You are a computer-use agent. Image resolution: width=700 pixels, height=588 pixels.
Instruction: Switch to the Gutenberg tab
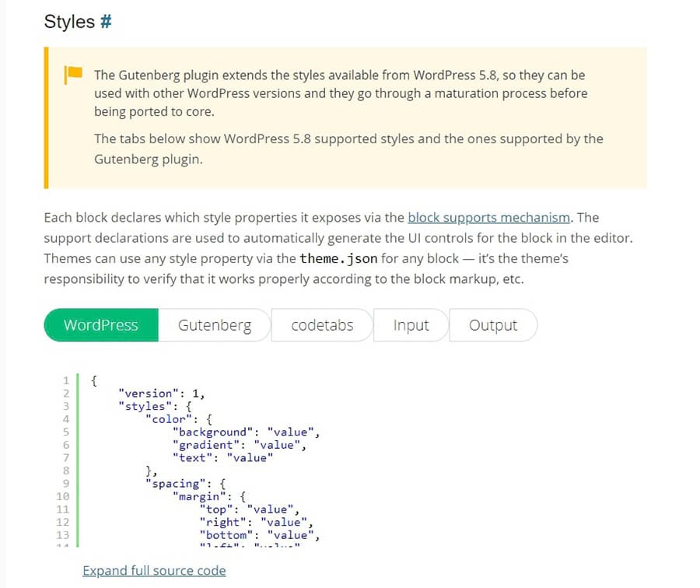(x=215, y=325)
